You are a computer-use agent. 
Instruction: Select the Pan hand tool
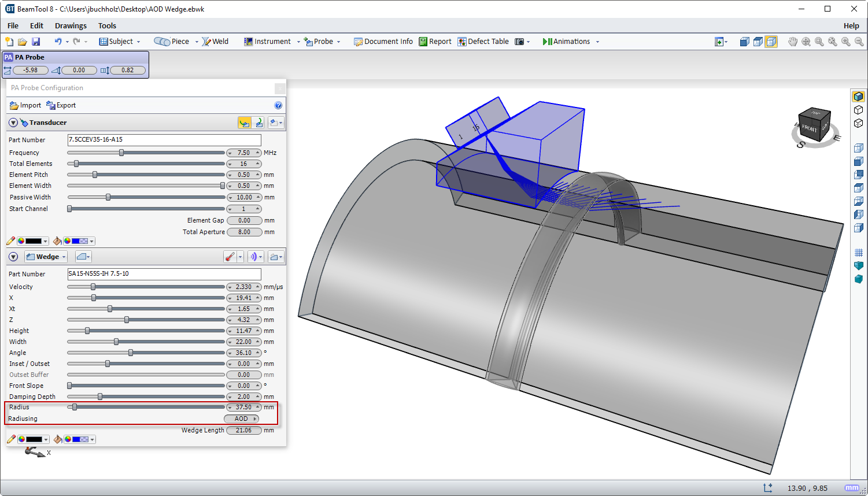(x=793, y=42)
